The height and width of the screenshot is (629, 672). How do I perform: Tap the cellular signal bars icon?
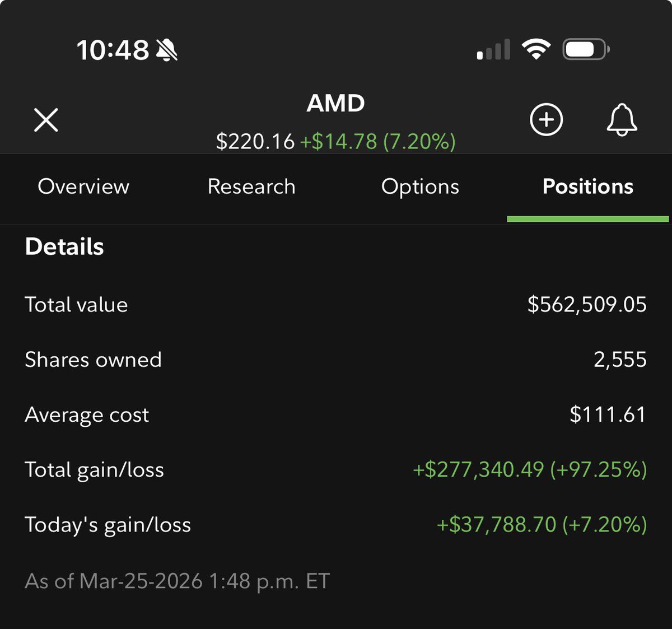pyautogui.click(x=493, y=49)
